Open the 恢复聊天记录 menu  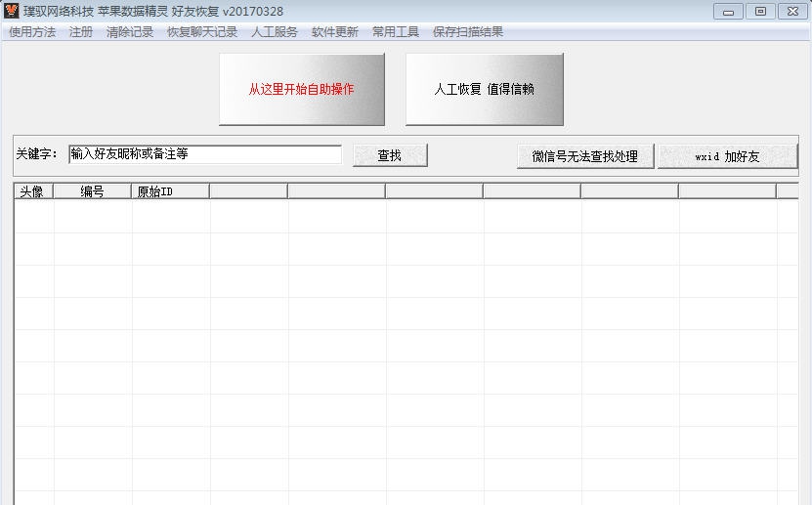(x=202, y=32)
